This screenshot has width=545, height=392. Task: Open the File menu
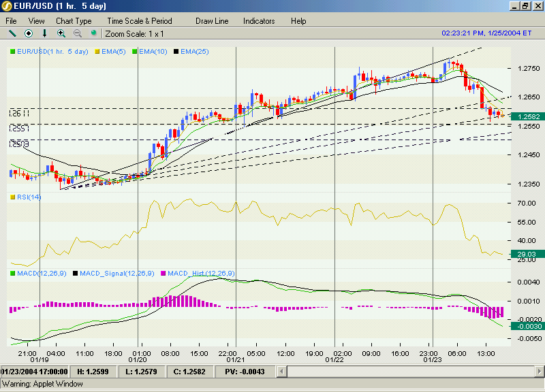11,21
